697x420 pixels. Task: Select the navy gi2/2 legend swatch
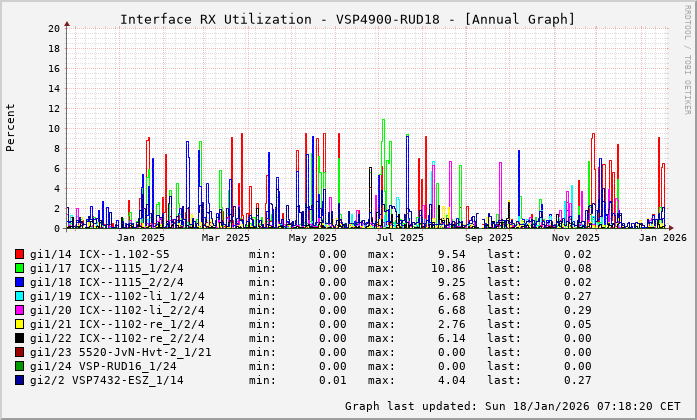20,380
